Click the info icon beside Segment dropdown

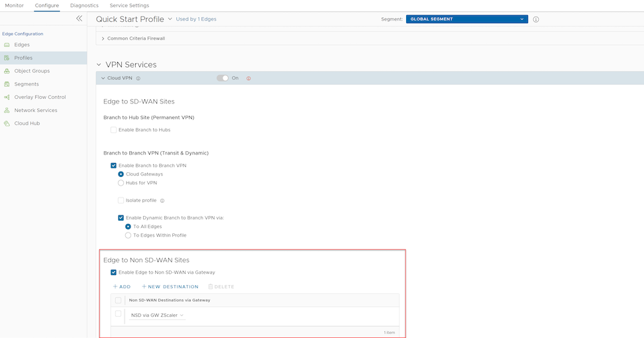click(536, 19)
